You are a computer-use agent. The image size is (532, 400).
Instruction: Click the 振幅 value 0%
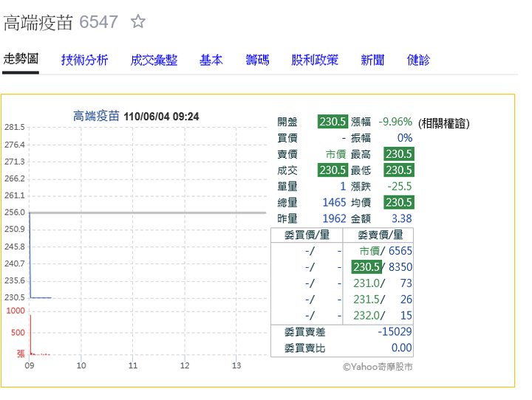click(405, 137)
